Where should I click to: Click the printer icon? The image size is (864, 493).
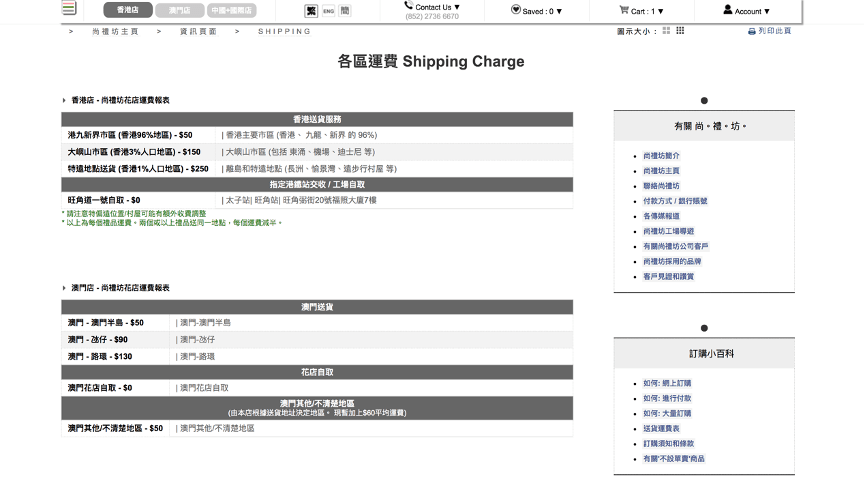coord(751,31)
